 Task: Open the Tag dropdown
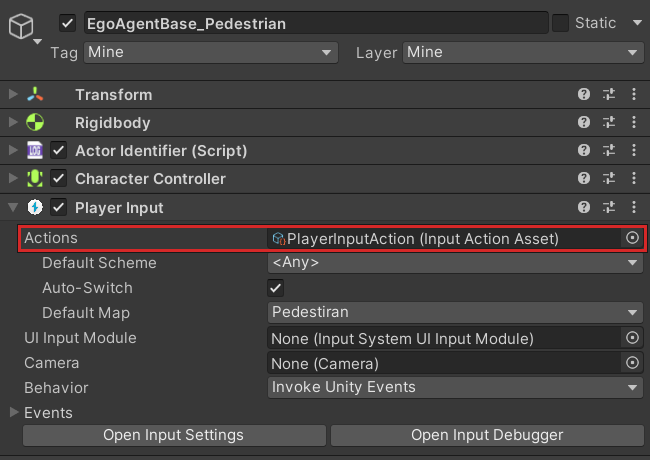(x=211, y=53)
